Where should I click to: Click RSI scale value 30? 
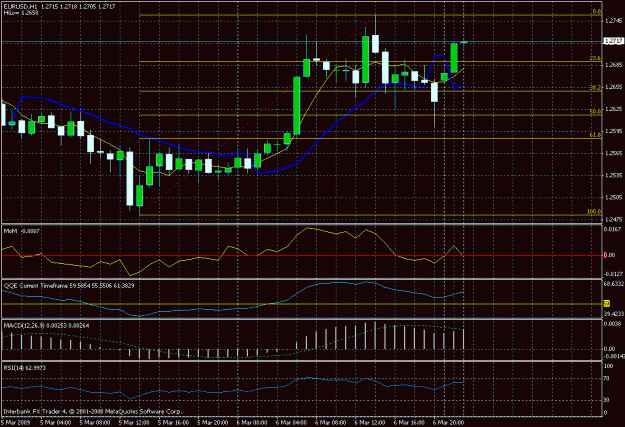pyautogui.click(x=607, y=399)
